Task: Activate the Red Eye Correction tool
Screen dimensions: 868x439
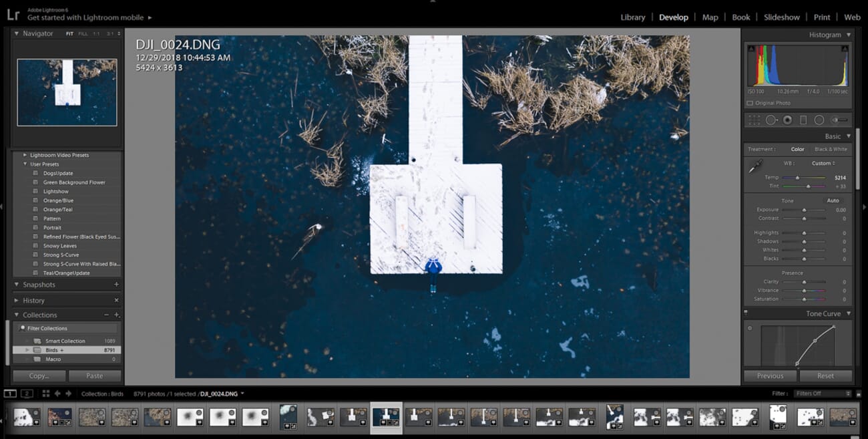Action: coord(787,120)
